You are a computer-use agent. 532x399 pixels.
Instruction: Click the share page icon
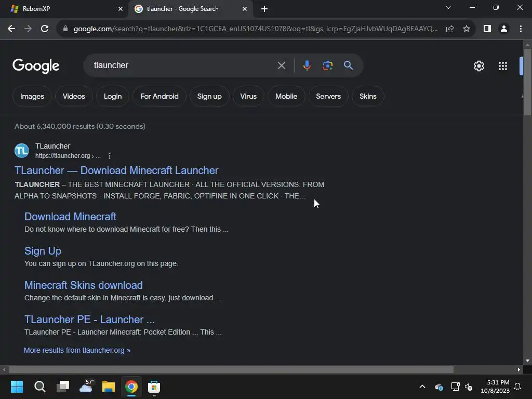pyautogui.click(x=450, y=29)
